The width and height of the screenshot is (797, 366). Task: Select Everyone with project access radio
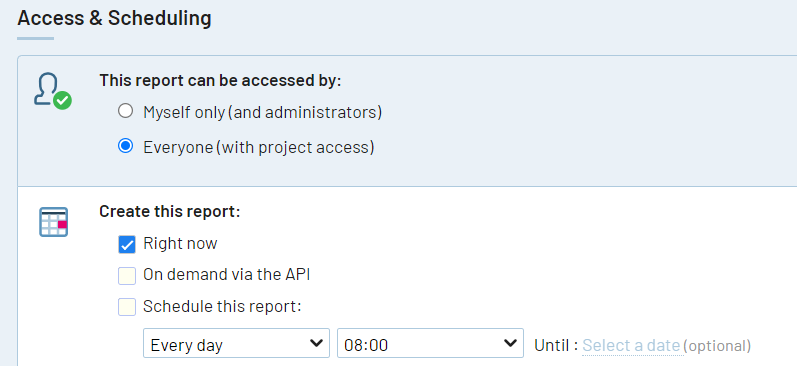(125, 146)
